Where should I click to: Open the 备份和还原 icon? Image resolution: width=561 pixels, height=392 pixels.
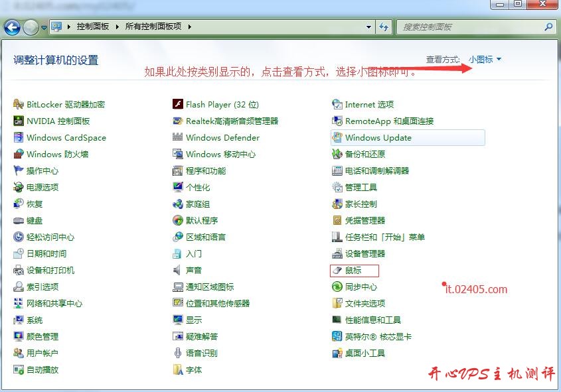coord(337,154)
